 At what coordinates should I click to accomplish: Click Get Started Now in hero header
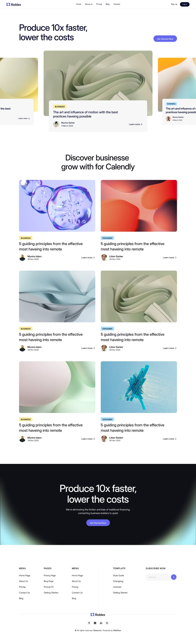pyautogui.click(x=165, y=39)
